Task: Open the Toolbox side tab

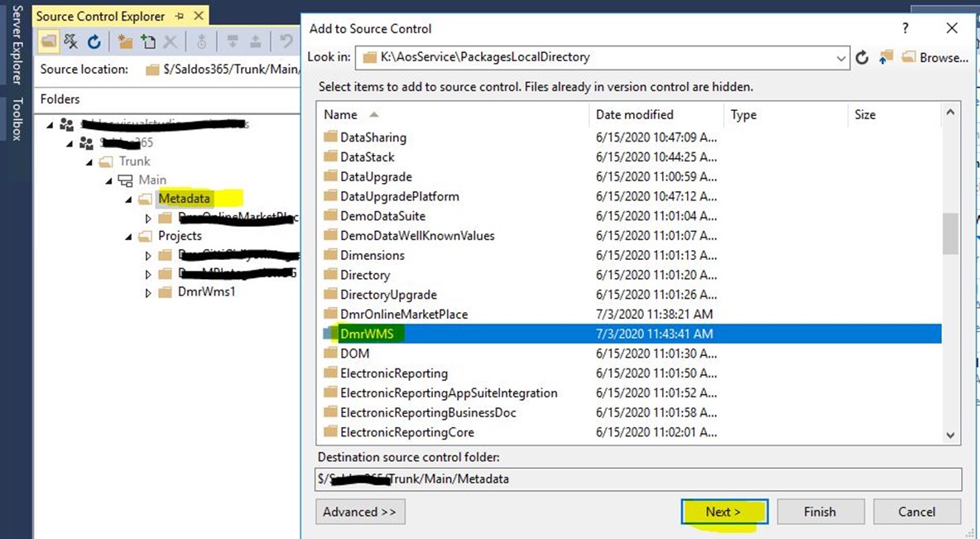Action: click(17, 118)
